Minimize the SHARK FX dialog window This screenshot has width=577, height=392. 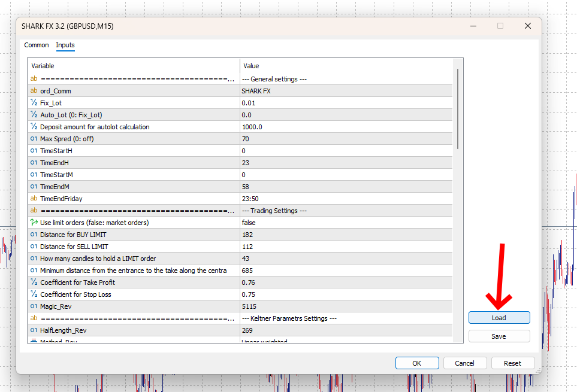pos(473,26)
